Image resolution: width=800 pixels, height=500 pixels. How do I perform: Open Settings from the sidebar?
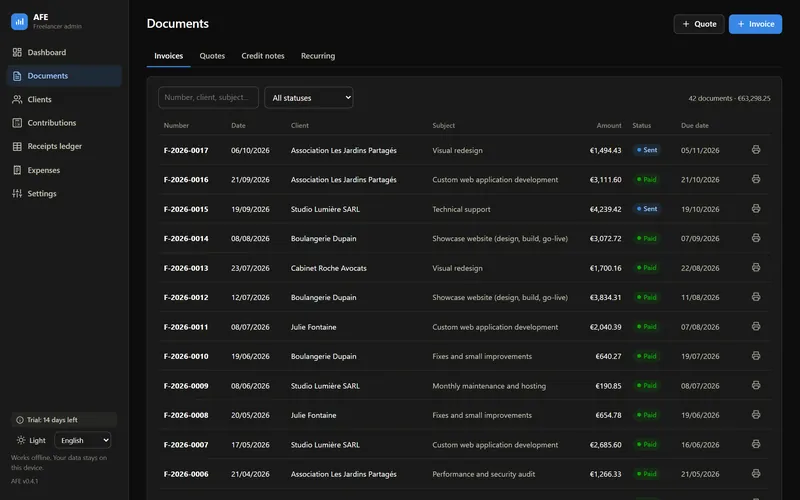tap(64, 193)
